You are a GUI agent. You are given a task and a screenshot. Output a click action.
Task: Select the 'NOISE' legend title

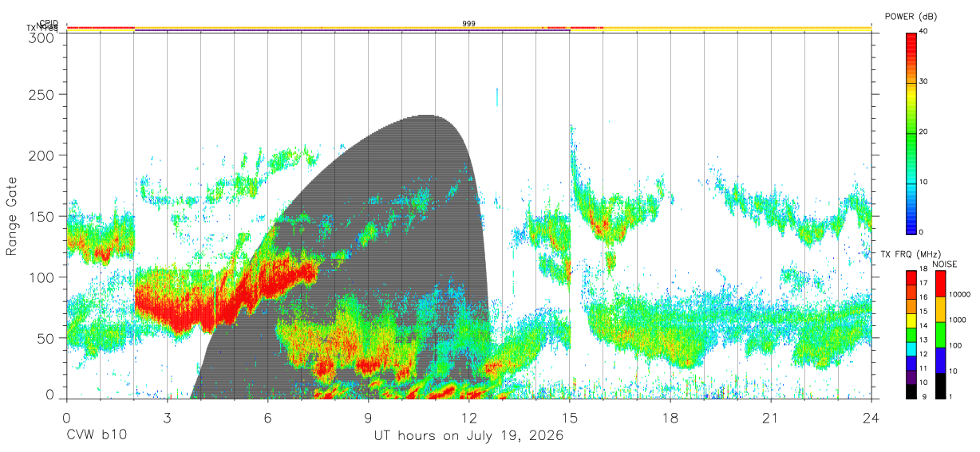coord(943,264)
